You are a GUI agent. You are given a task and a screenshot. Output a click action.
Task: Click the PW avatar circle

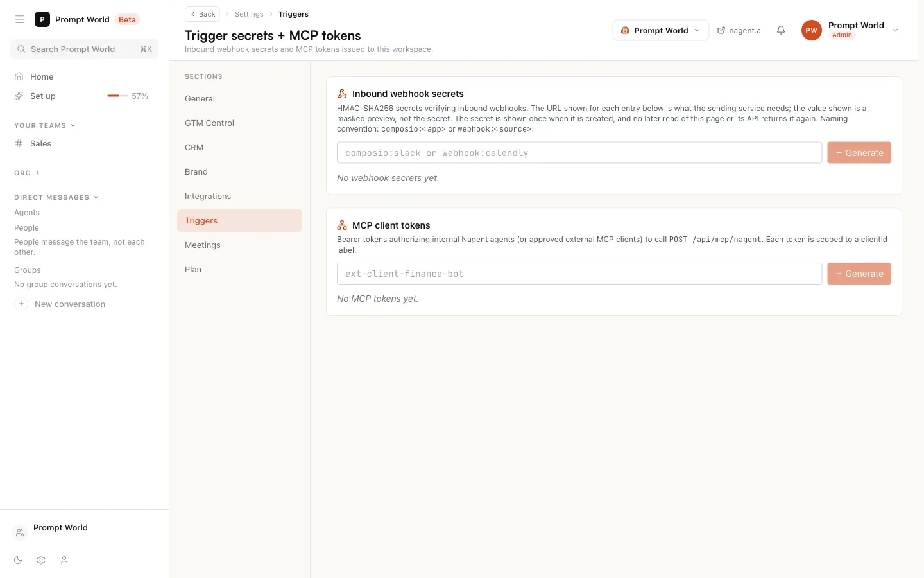tap(812, 30)
